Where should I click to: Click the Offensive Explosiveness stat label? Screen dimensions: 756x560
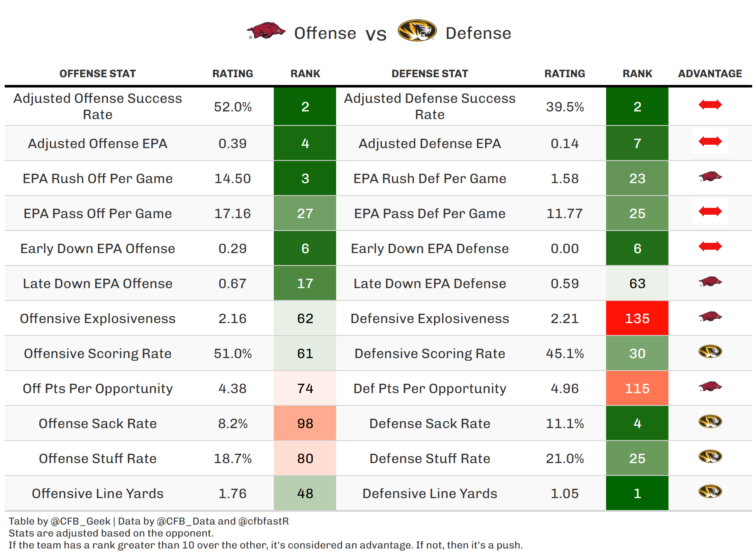click(97, 318)
